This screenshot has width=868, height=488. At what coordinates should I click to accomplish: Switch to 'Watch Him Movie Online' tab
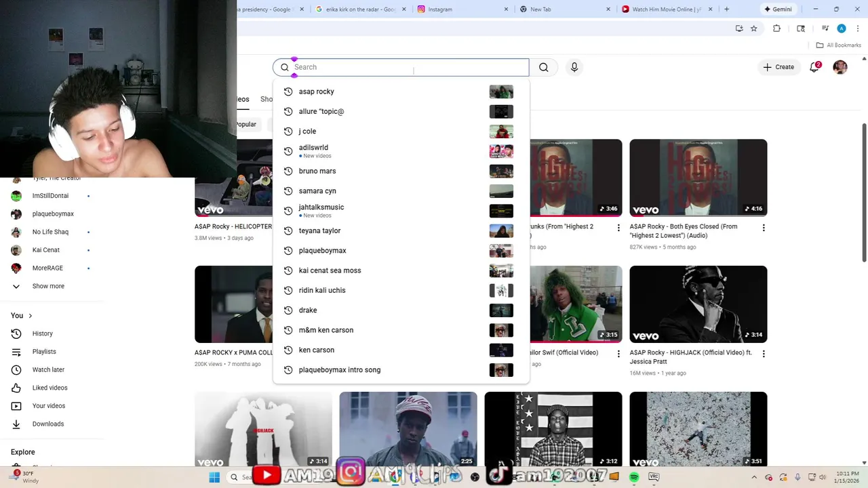[666, 9]
